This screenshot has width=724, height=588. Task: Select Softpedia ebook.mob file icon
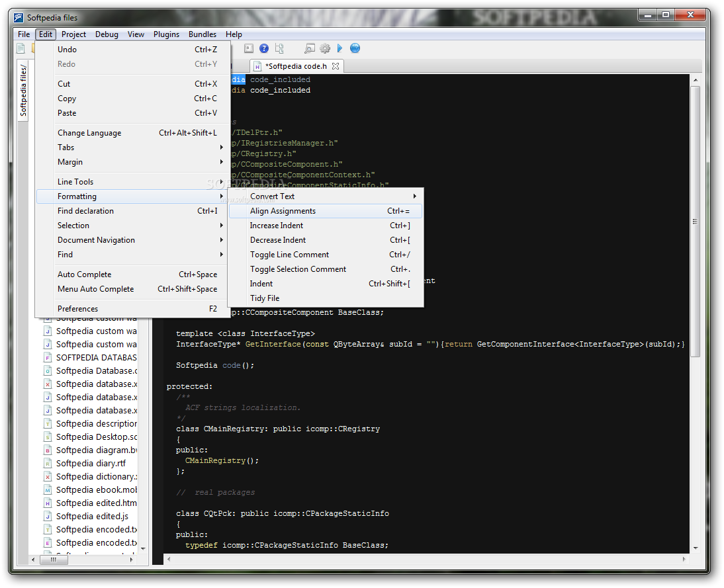[47, 490]
